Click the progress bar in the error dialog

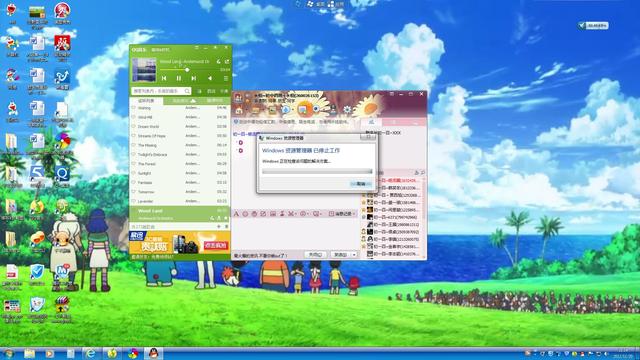point(317,172)
